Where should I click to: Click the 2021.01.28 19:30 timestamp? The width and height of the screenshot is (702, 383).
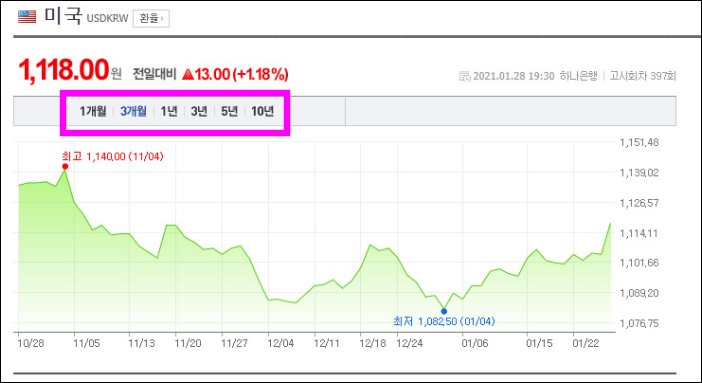(514, 76)
